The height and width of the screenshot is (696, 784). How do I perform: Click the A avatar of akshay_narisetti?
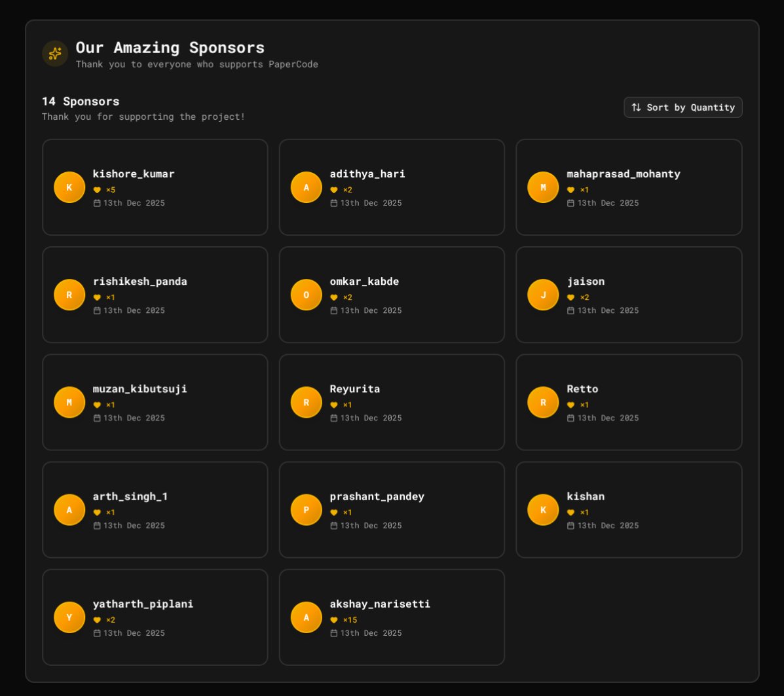point(306,617)
